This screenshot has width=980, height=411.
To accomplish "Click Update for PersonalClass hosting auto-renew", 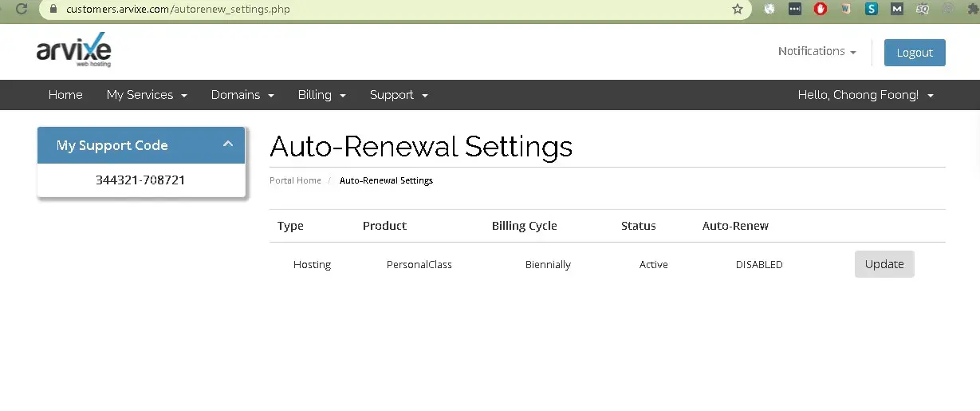I will click(884, 264).
